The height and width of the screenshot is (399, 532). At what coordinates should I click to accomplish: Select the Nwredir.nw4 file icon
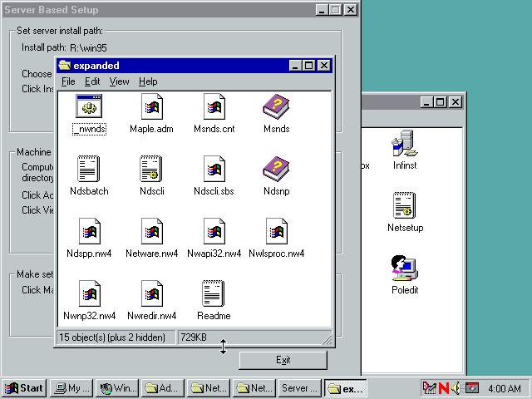pyautogui.click(x=151, y=293)
